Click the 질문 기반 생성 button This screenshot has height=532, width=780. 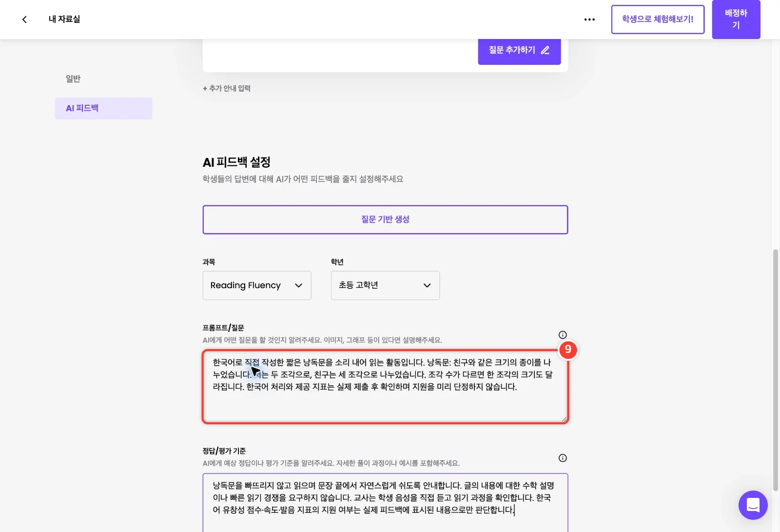click(385, 219)
